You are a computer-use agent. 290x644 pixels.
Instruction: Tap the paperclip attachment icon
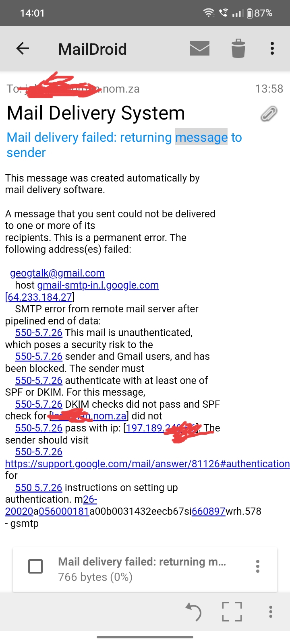click(x=269, y=114)
